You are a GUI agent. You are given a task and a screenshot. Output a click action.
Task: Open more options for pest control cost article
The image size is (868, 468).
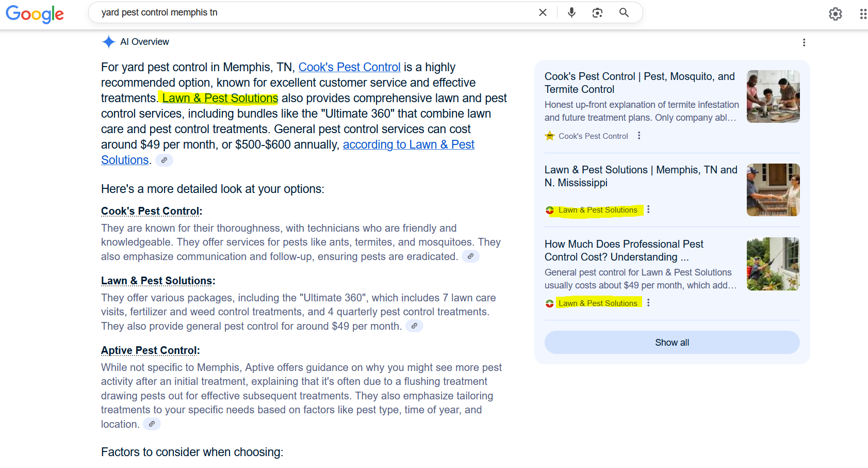[x=648, y=303]
